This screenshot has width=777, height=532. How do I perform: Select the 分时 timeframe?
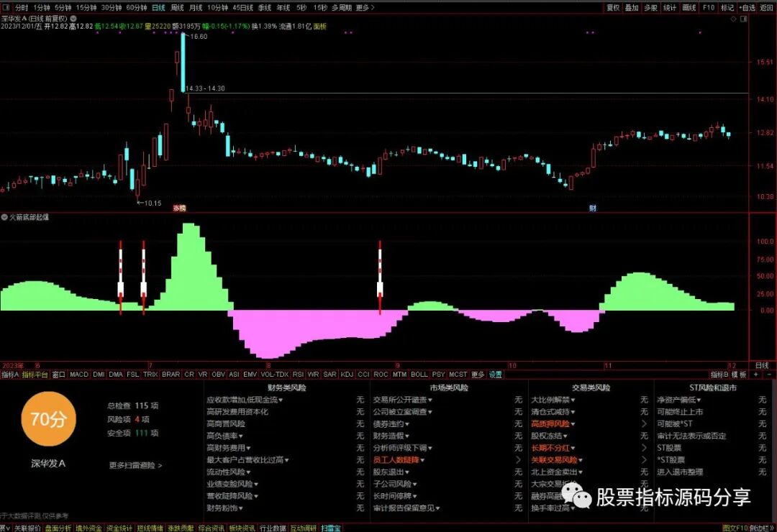pyautogui.click(x=22, y=8)
